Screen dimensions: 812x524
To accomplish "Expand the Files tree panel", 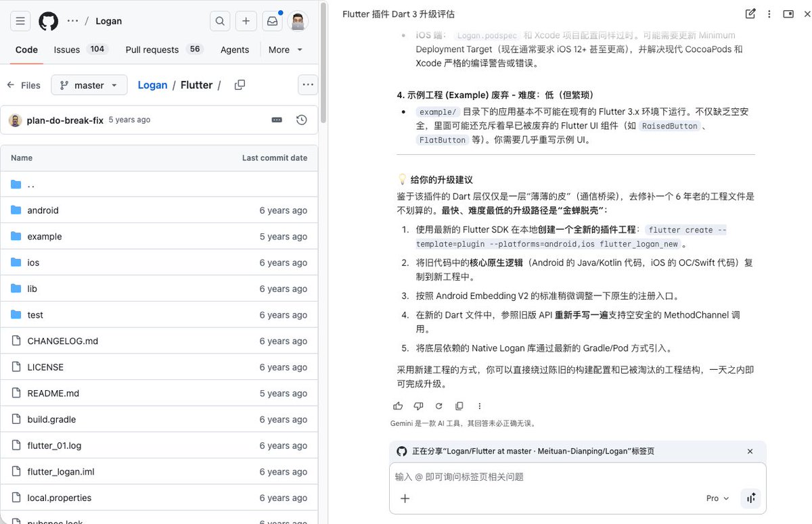I will pos(24,85).
